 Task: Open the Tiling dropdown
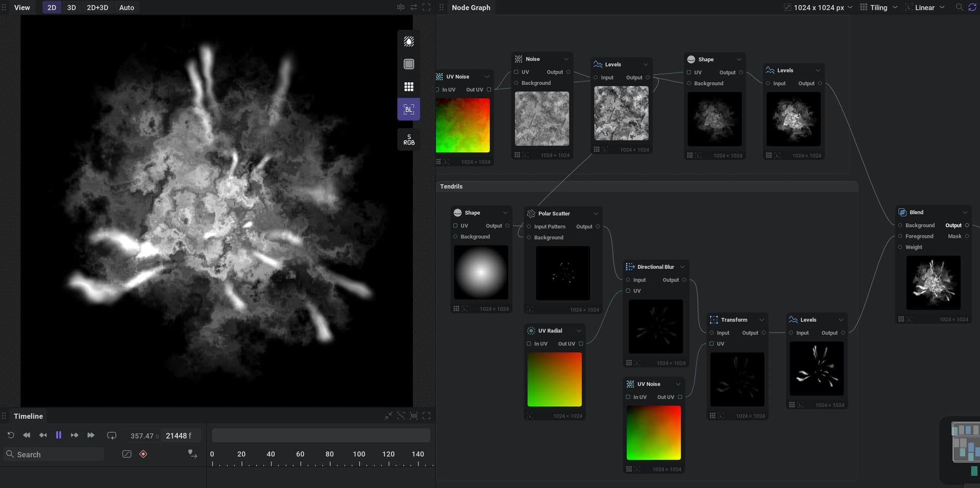878,7
